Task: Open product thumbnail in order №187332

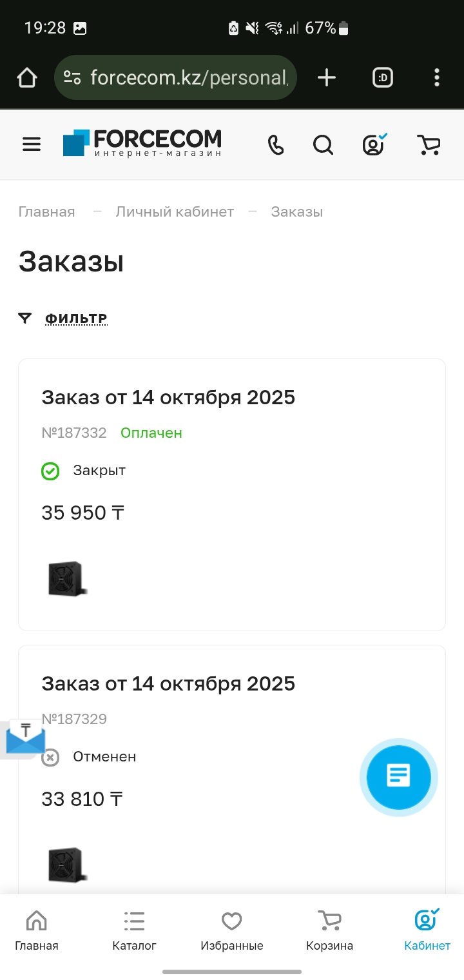Action: click(67, 578)
